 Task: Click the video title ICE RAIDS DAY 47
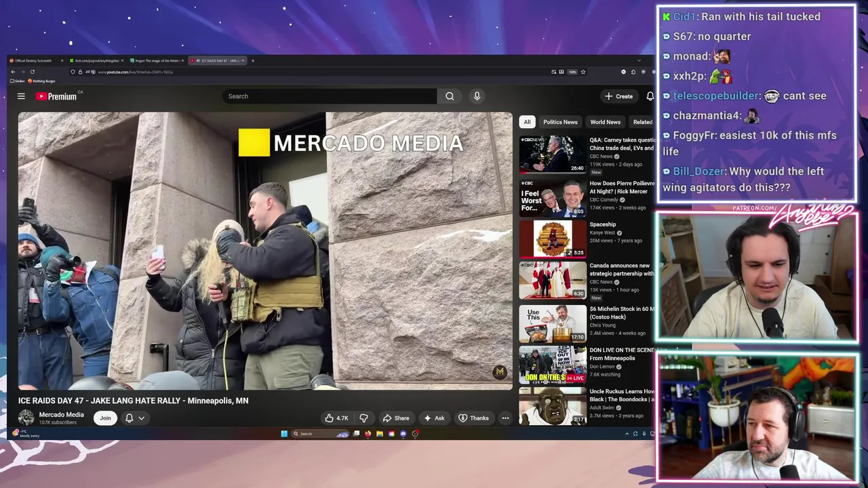133,401
